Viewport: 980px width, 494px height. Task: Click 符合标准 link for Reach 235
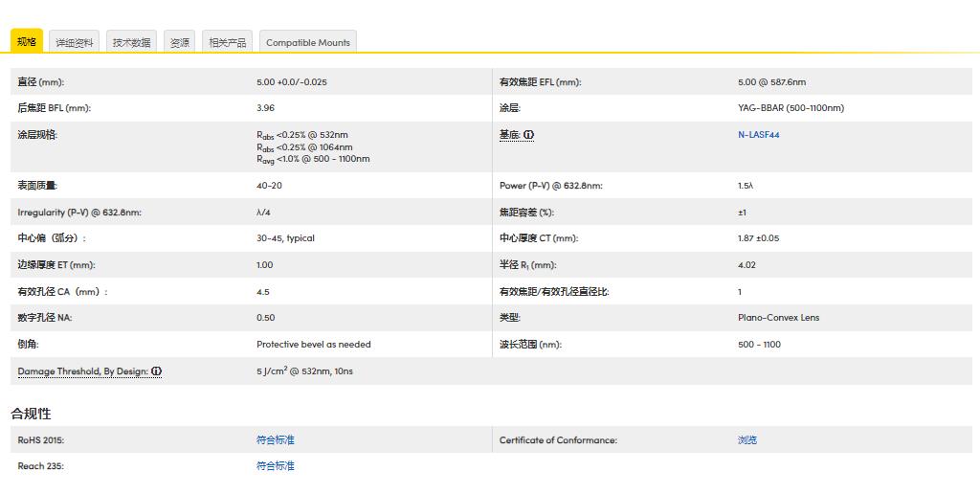pyautogui.click(x=276, y=466)
